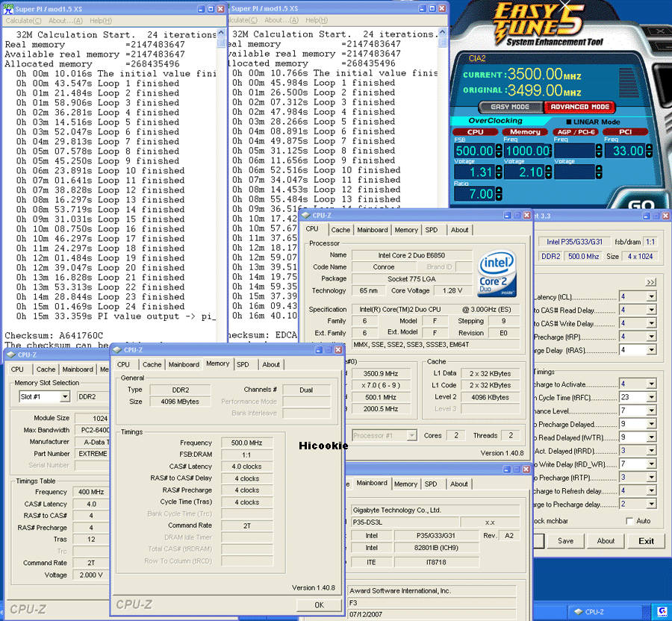This screenshot has height=621, width=672.
Task: Open the Write Delay (tRD_WR) dropdown in MemSet
Action: [x=651, y=464]
